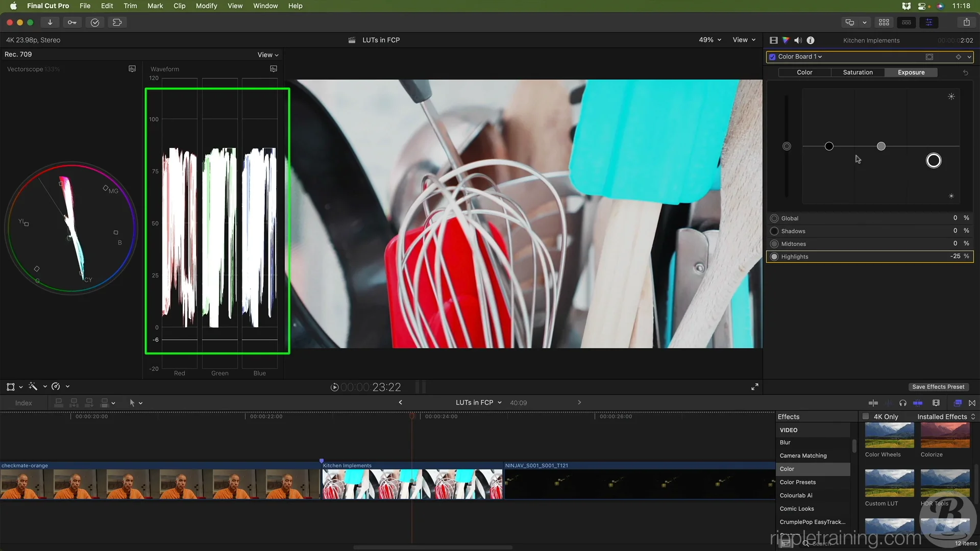
Task: Open the Audio inspector speaker icon
Action: [x=798, y=40]
